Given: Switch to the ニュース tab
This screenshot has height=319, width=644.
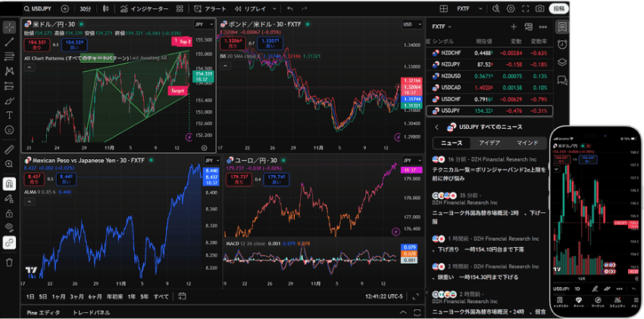Looking at the screenshot, I should coord(452,143).
